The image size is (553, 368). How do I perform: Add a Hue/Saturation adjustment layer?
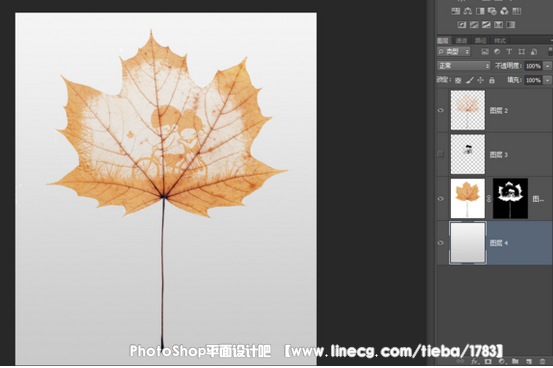pos(456,11)
